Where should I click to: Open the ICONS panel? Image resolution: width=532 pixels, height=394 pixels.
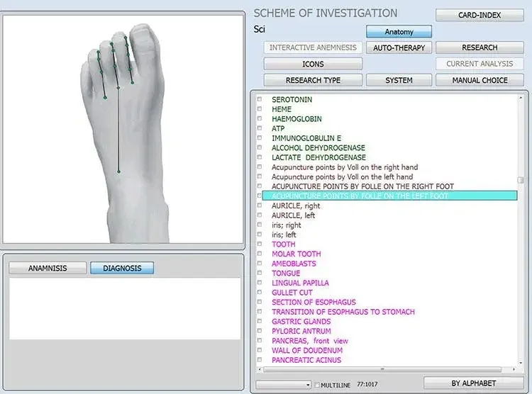point(313,64)
